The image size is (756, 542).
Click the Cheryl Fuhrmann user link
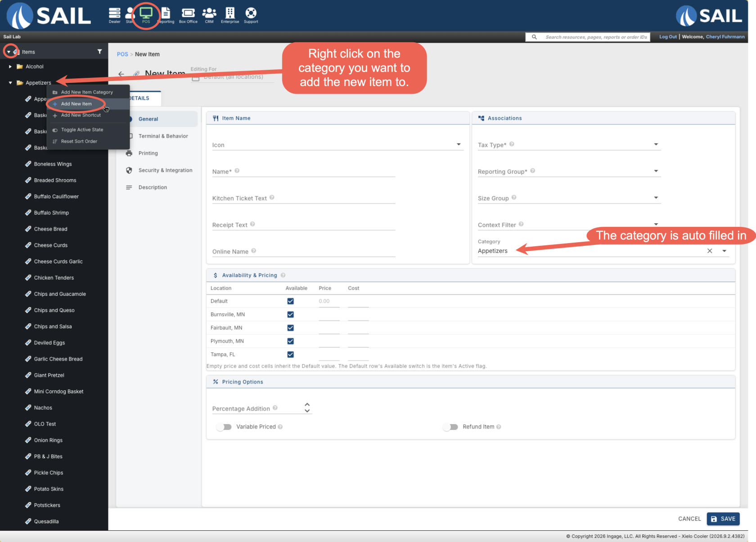(725, 37)
